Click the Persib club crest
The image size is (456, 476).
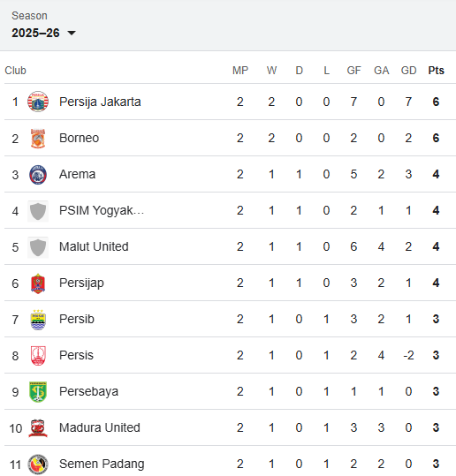point(38,320)
